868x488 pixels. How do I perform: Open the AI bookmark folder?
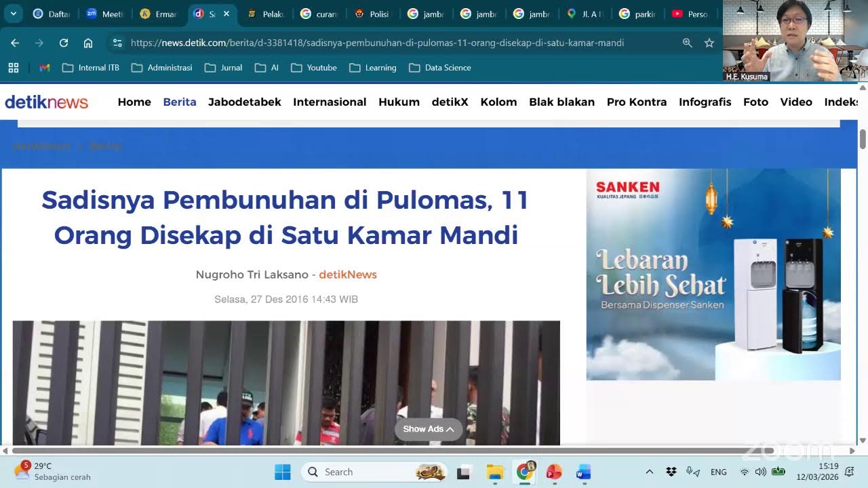[x=267, y=68]
